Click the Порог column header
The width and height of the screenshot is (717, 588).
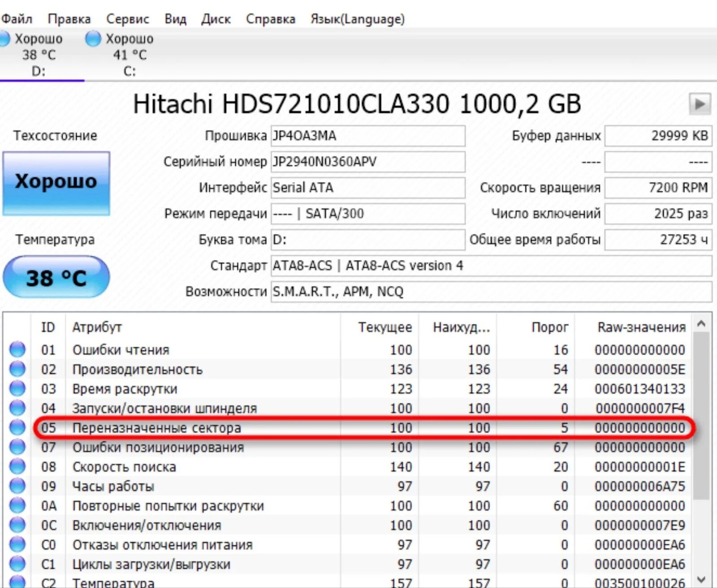pos(535,327)
